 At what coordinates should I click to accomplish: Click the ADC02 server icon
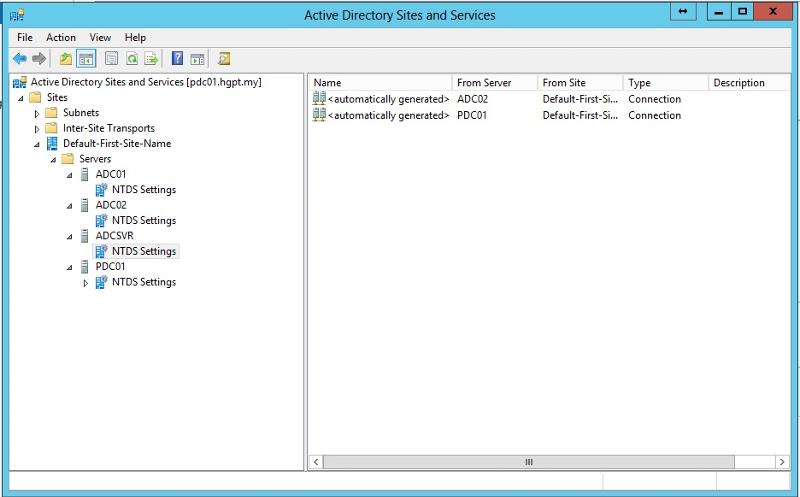85,205
